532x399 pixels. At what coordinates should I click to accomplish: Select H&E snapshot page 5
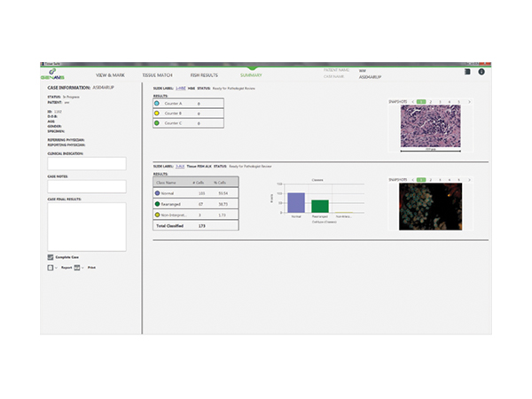[x=458, y=102]
